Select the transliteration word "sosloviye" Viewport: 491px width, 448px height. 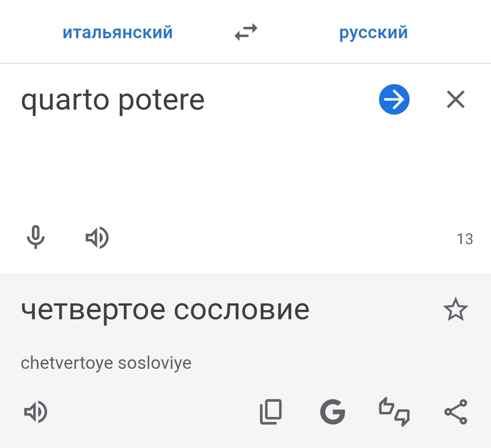pos(155,363)
